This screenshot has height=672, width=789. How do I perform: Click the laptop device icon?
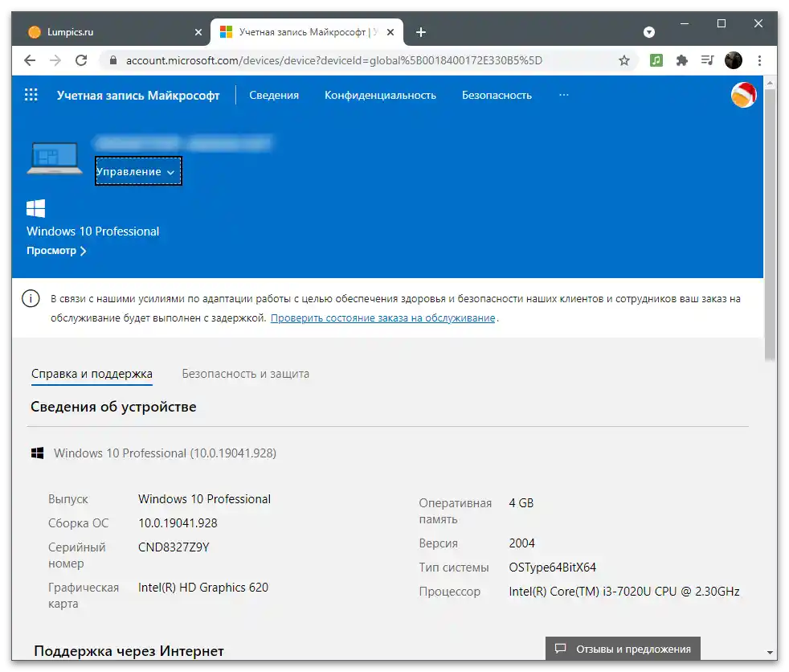(x=55, y=158)
